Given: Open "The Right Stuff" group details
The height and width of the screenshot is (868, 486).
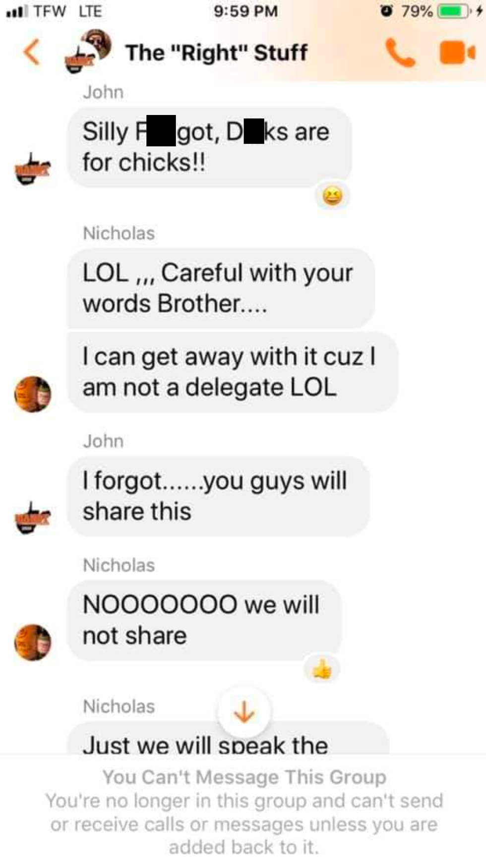Looking at the screenshot, I should [x=216, y=53].
